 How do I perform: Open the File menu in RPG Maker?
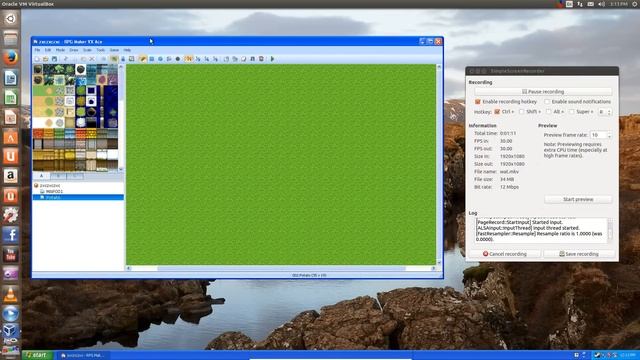[37, 50]
